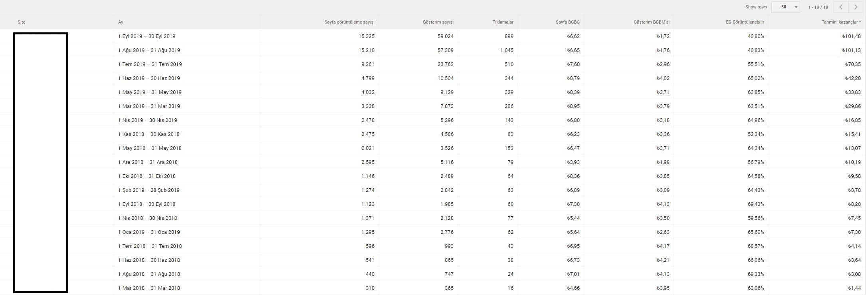Select the 1 Haz 2019 – 30 Haz 2019 row
The image size is (868, 295).
coord(433,78)
